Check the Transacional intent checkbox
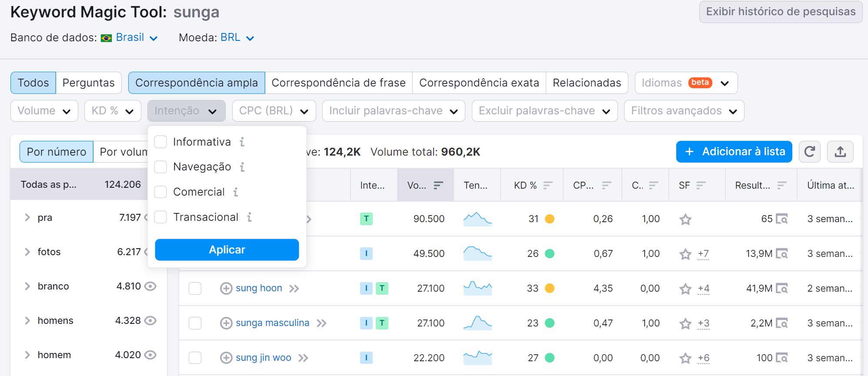This screenshot has height=376, width=868. 161,217
